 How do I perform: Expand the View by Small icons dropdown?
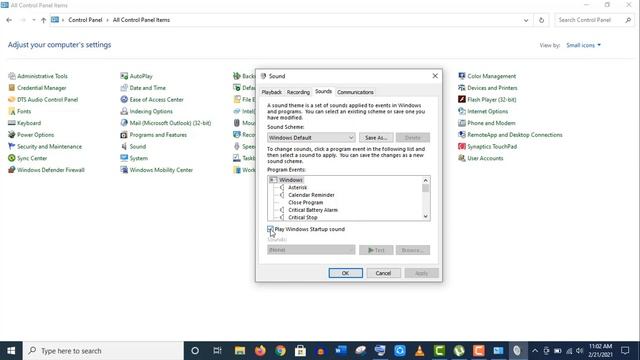click(x=583, y=45)
